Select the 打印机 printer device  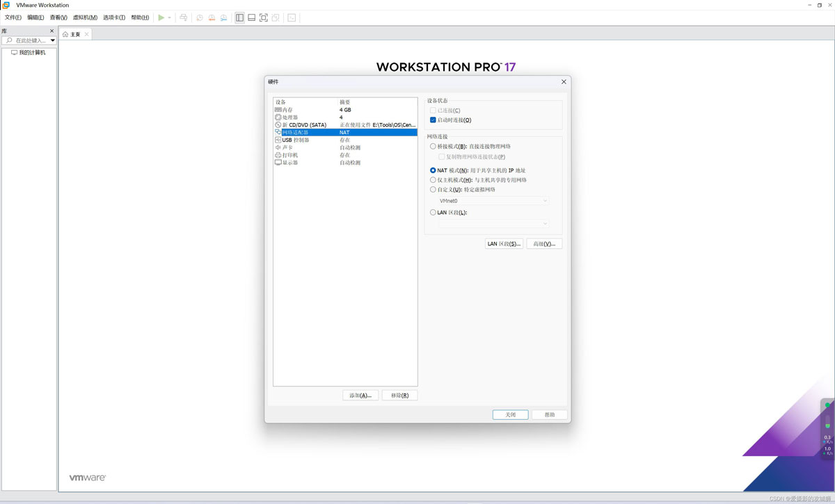(289, 155)
